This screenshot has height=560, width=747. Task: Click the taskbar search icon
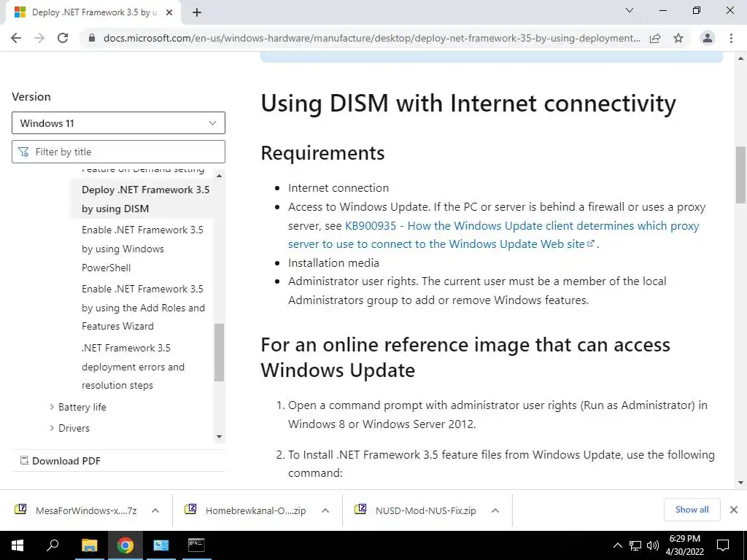(x=53, y=545)
